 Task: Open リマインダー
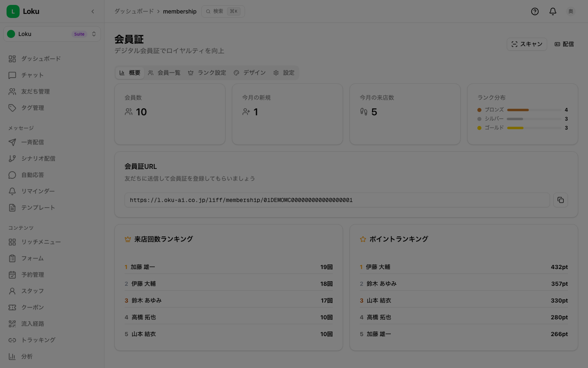coord(52,191)
